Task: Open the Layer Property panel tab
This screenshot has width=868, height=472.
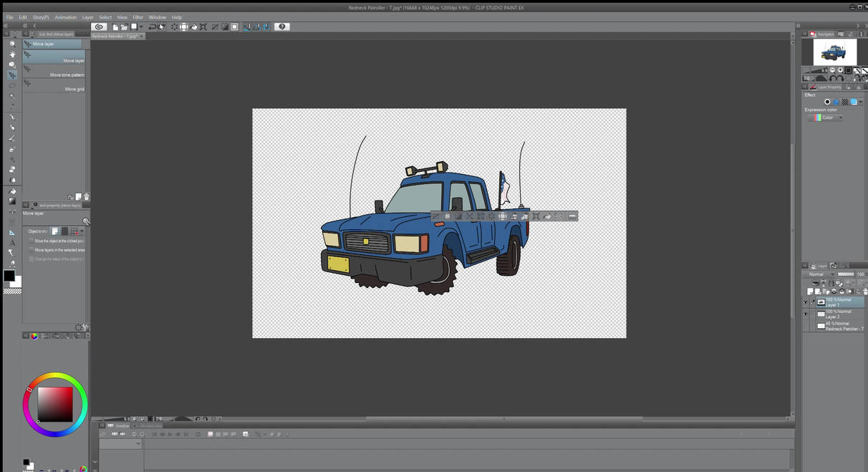Action: pyautogui.click(x=826, y=87)
